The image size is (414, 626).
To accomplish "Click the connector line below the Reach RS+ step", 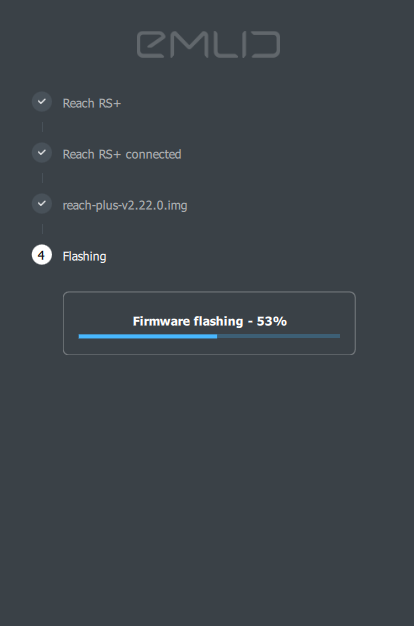I will (42, 127).
